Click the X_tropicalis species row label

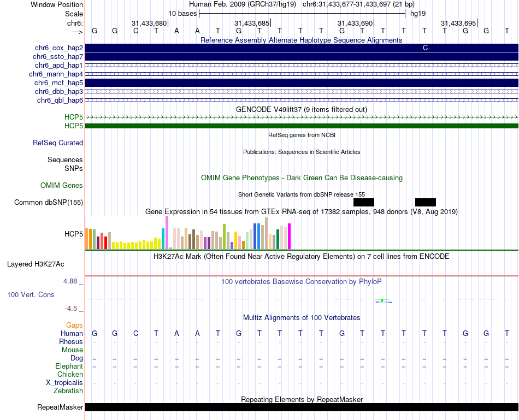64,383
